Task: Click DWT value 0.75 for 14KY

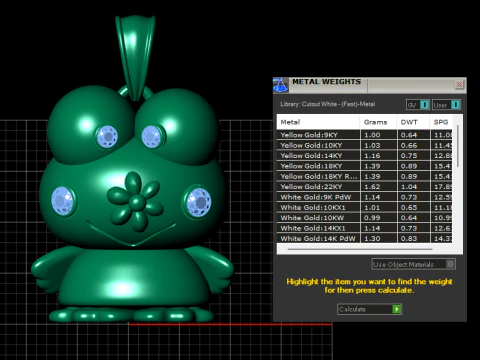Action: point(409,156)
